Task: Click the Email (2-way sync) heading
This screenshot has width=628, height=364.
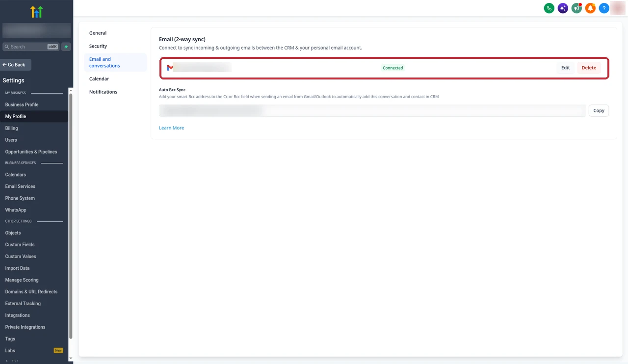Action: pos(182,39)
